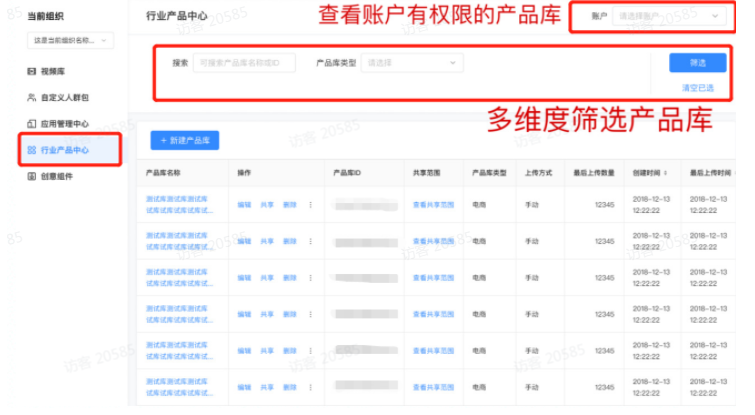Click the 自定义人群包 people icon
Screen dimensions: 755x415
click(32, 98)
